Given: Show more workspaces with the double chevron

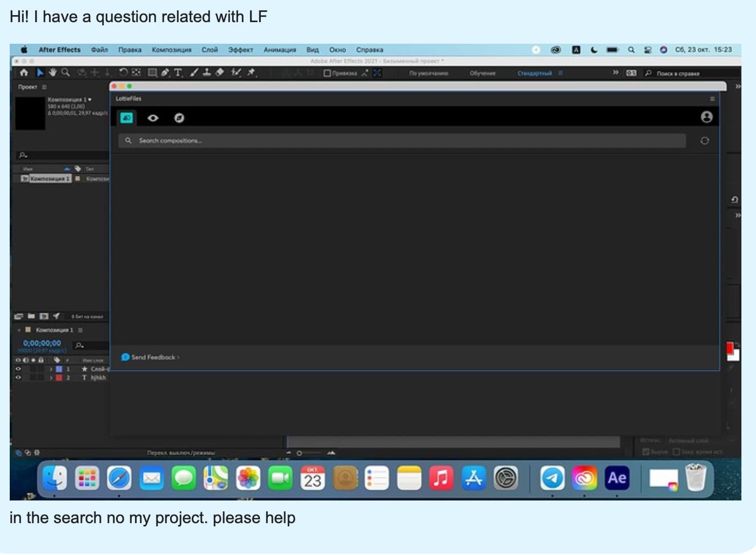Looking at the screenshot, I should click(x=616, y=73).
